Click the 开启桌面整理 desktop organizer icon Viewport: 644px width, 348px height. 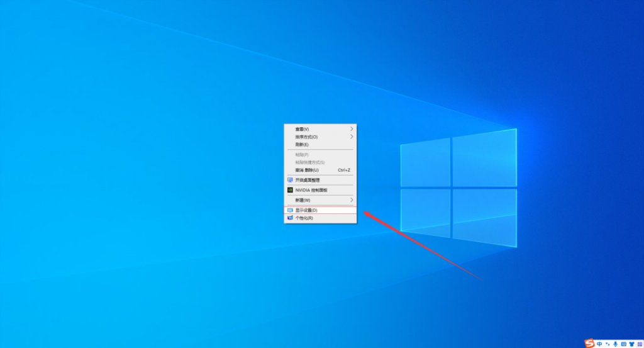click(x=290, y=180)
